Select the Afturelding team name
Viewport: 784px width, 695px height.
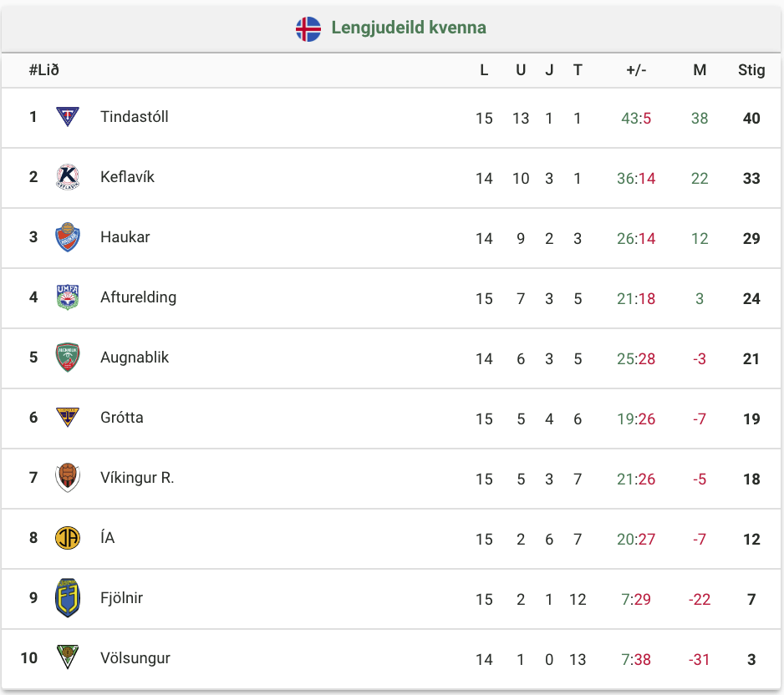pos(138,297)
